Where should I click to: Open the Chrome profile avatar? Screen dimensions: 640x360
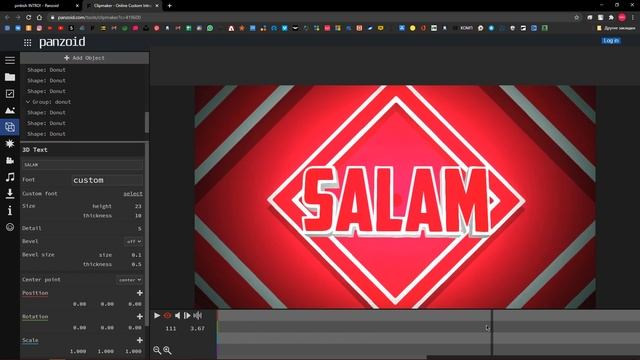(622, 18)
